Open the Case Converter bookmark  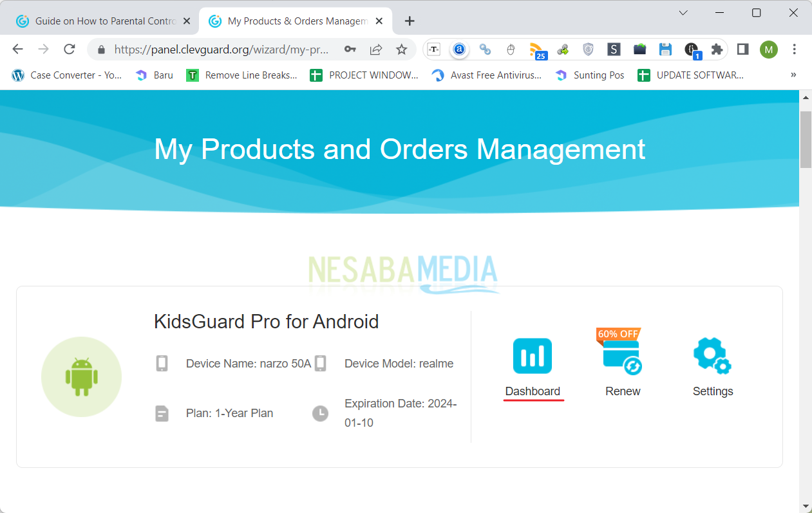pyautogui.click(x=66, y=75)
